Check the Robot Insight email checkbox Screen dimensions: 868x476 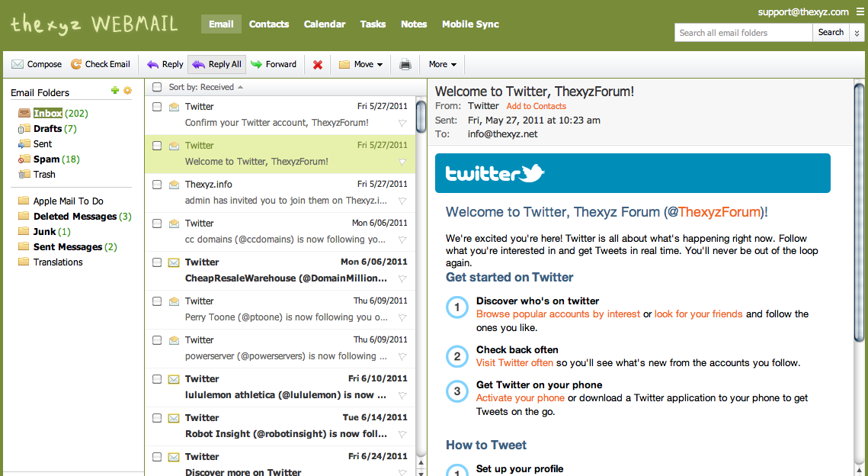tap(157, 418)
